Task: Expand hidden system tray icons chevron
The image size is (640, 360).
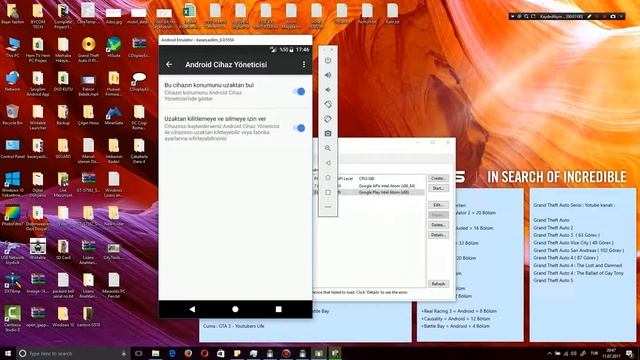Action: pos(549,353)
